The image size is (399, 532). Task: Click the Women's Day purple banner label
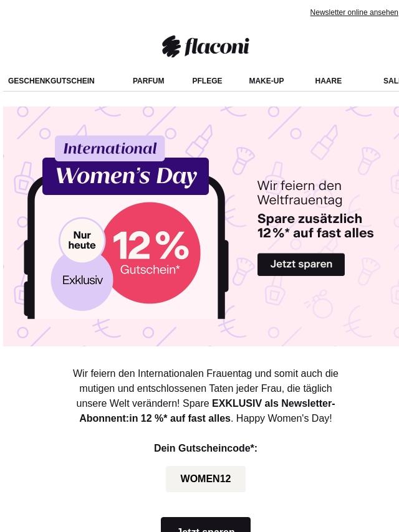point(126,176)
